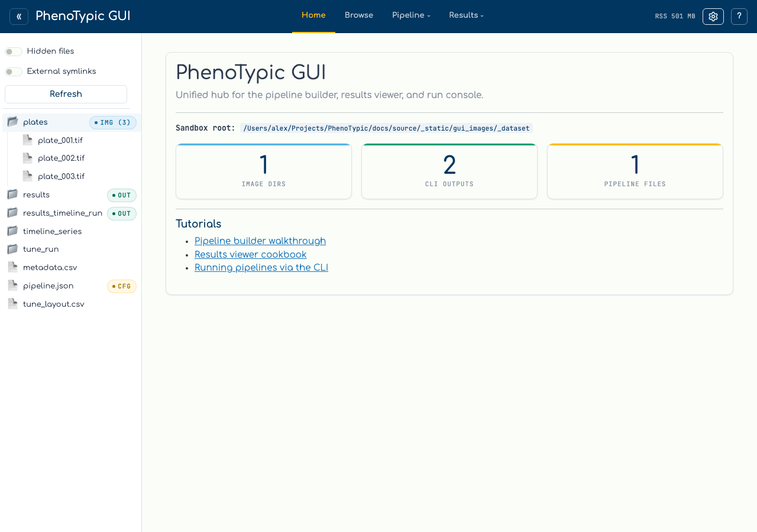Screen dimensions: 757x532
Task: Switch to the Browse tab
Action: 359,16
